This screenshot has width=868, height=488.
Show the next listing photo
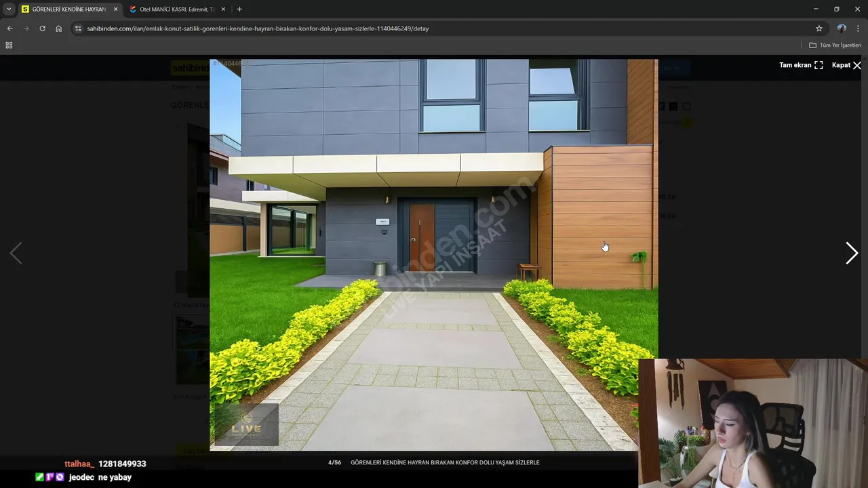pyautogui.click(x=852, y=253)
